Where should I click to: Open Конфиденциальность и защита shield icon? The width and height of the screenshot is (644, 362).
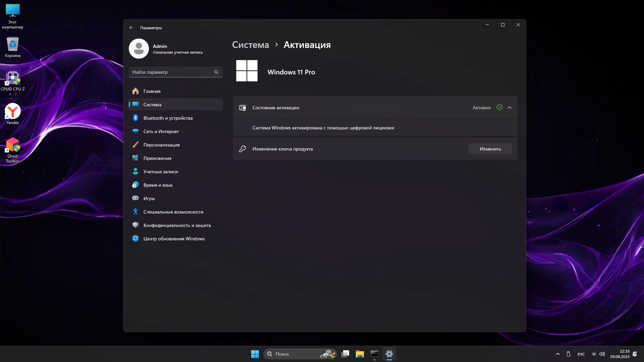click(x=136, y=225)
